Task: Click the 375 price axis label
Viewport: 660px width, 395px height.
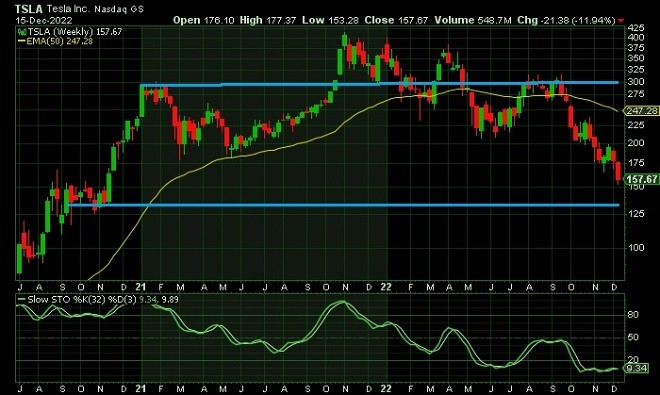Action: 636,48
